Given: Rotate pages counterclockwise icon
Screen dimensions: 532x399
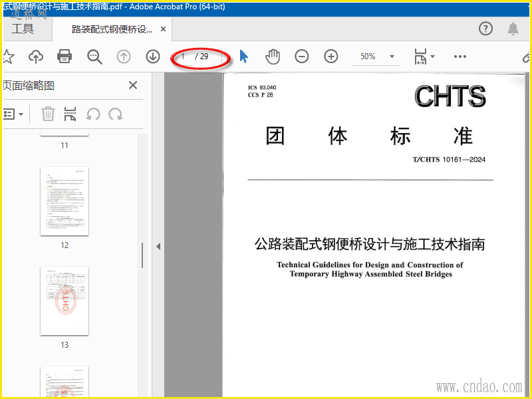Looking at the screenshot, I should [93, 114].
